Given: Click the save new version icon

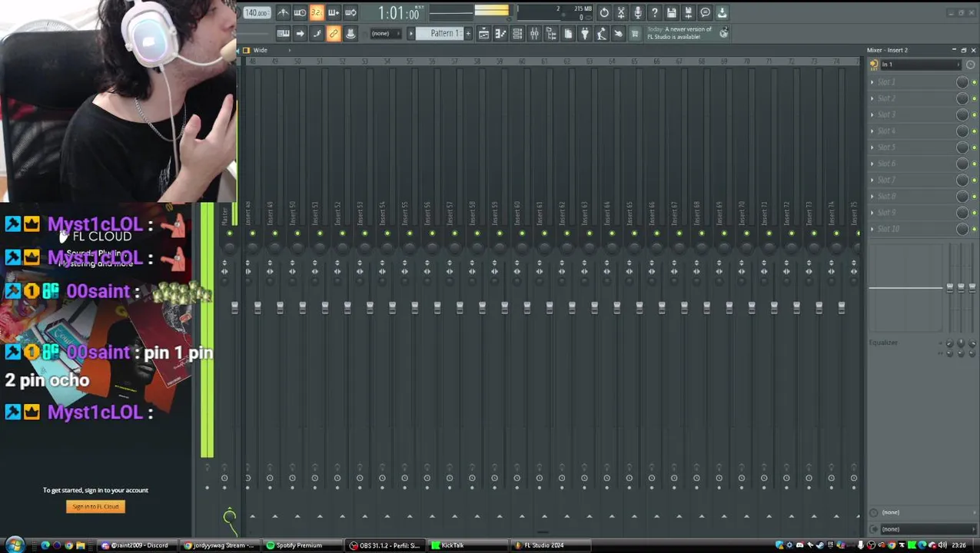Looking at the screenshot, I should pos(689,12).
